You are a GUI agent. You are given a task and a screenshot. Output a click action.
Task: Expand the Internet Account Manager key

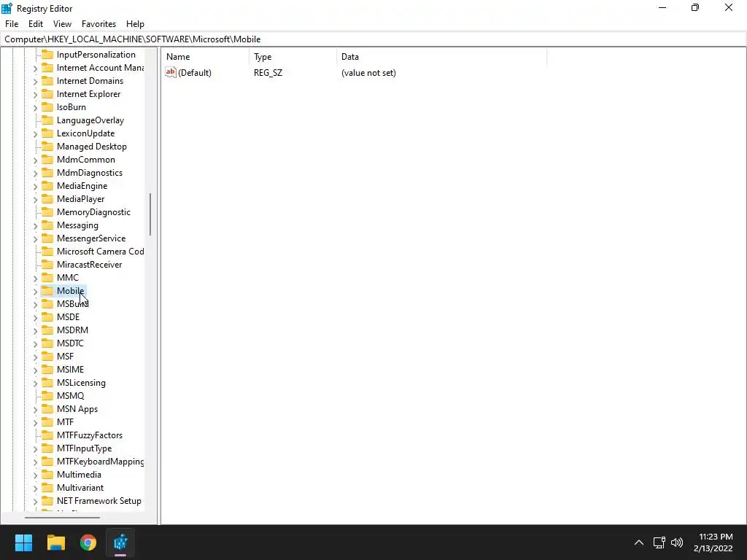[x=35, y=69]
